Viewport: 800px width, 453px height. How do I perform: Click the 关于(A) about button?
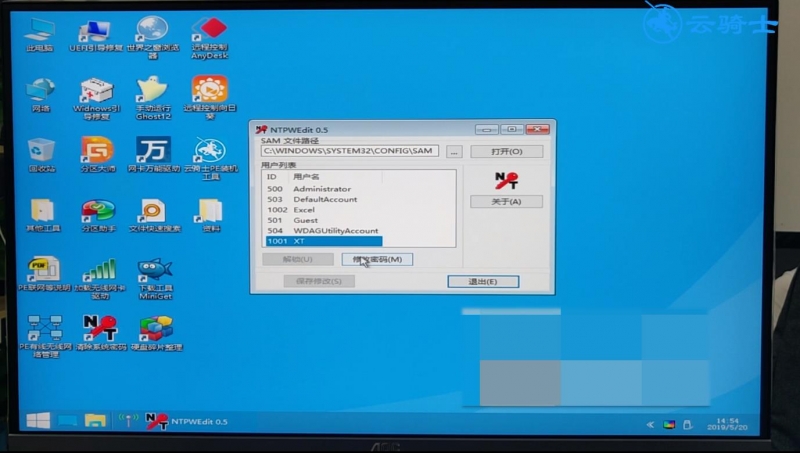(507, 202)
